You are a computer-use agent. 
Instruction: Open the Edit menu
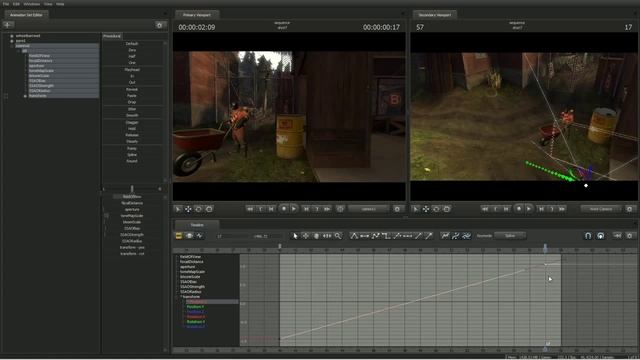pyautogui.click(x=16, y=4)
